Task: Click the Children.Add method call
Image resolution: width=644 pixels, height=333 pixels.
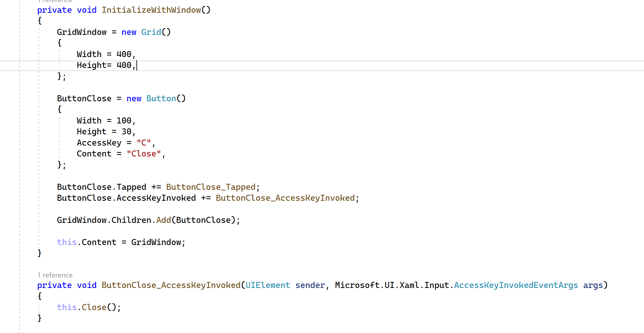Action: 164,220
